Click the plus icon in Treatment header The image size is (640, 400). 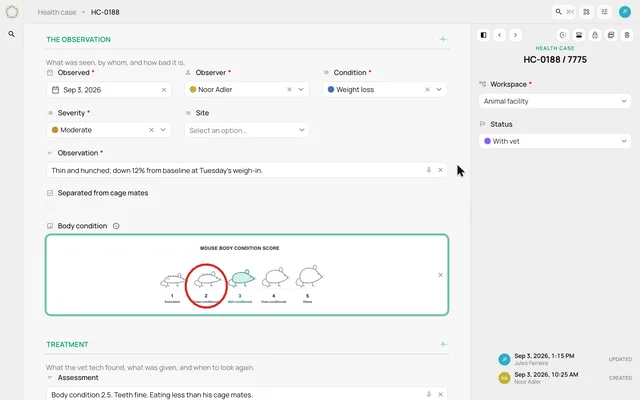443,344
